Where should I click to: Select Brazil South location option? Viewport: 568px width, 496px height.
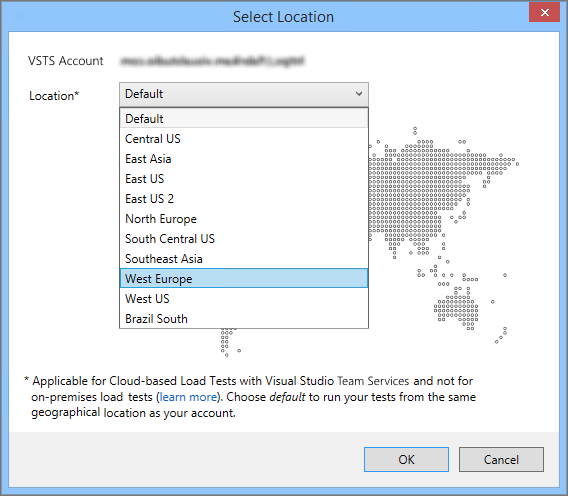(244, 318)
